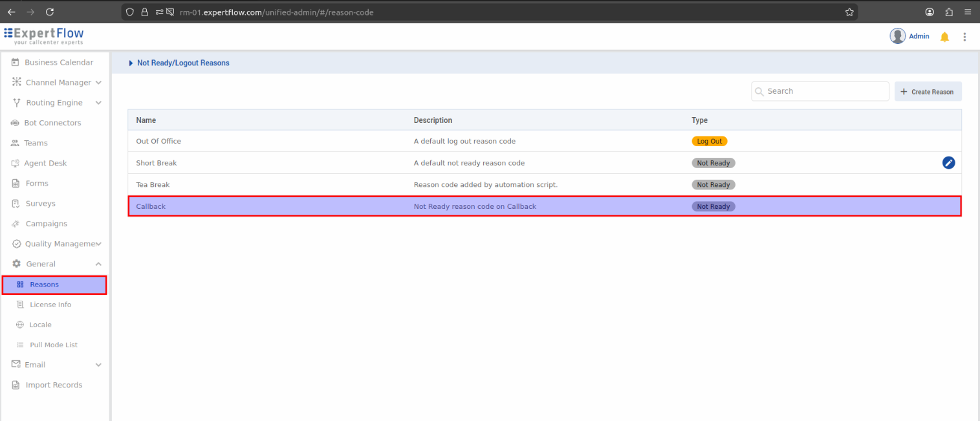Click the edit pencil icon for Short Break

pos(948,163)
